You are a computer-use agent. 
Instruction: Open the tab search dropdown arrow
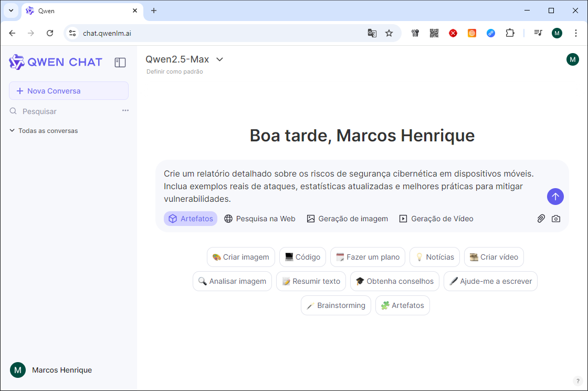click(x=11, y=11)
